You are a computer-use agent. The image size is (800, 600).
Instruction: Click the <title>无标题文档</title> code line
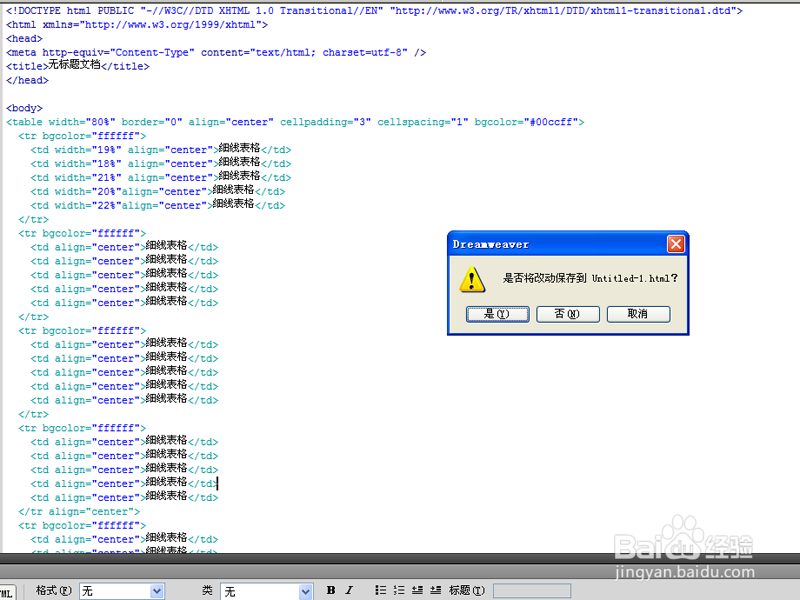pyautogui.click(x=78, y=66)
